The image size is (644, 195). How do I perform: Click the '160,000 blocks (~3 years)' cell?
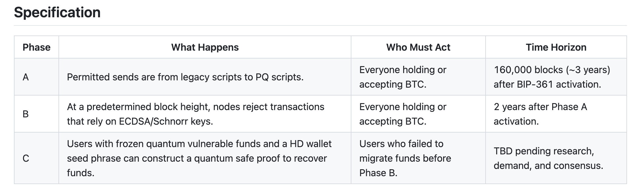click(552, 70)
